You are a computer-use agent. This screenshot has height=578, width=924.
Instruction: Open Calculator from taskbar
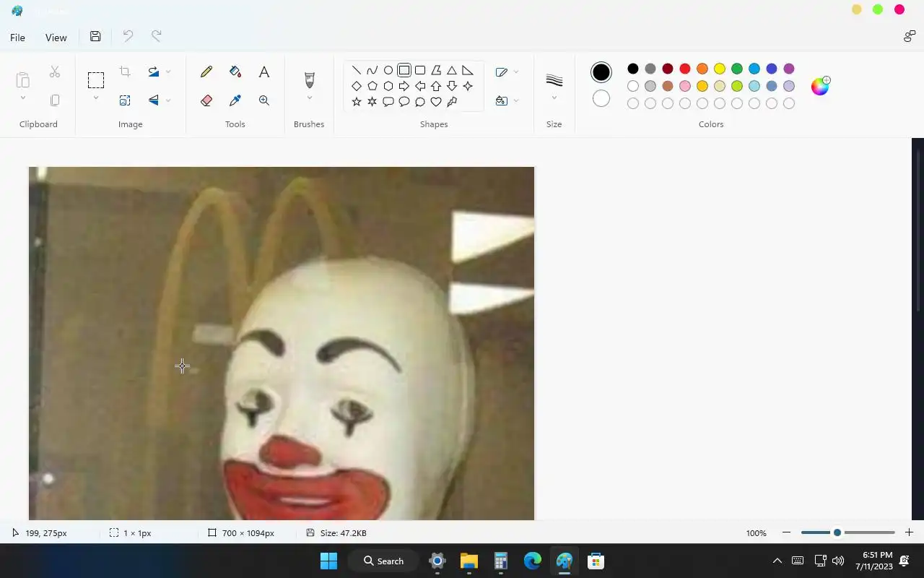coord(501,561)
